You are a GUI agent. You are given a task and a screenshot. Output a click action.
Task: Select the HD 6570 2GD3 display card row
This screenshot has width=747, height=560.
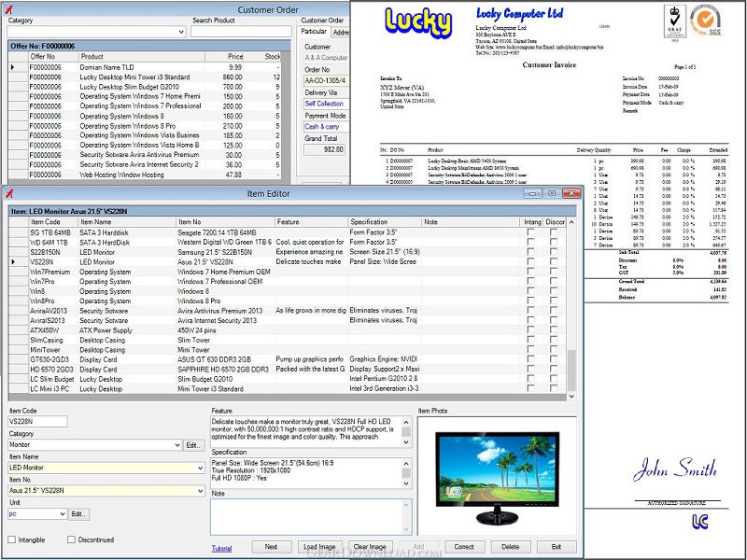click(288, 369)
